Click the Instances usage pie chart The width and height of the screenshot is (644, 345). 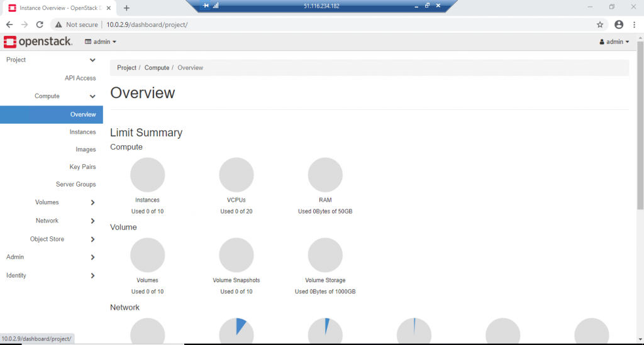(147, 175)
